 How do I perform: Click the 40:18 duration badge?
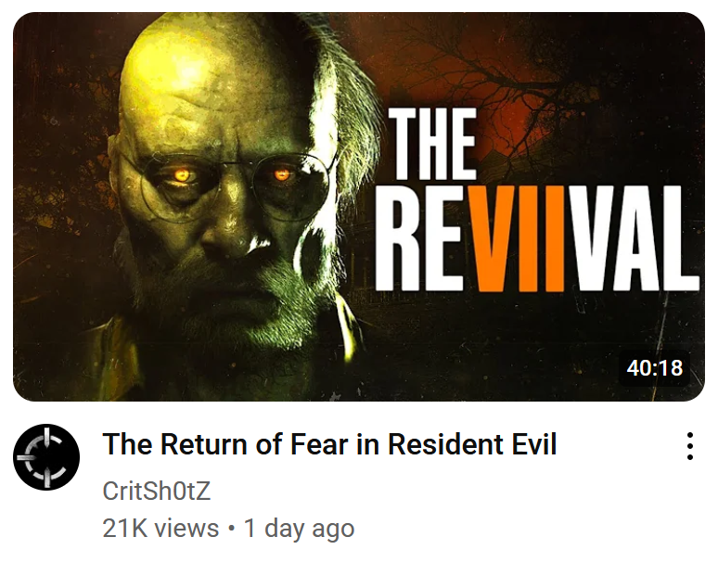click(x=654, y=367)
